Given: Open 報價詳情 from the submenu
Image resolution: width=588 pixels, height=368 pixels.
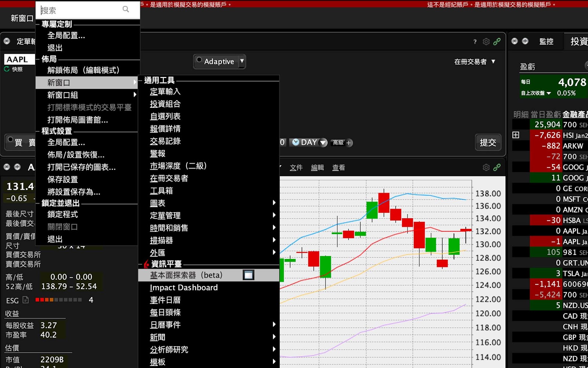Looking at the screenshot, I should click(x=209, y=129).
